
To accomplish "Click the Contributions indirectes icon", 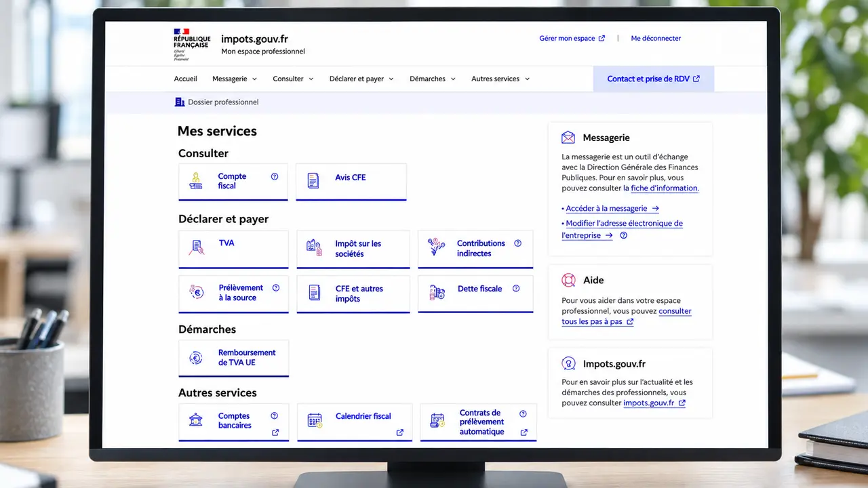I will 436,247.
